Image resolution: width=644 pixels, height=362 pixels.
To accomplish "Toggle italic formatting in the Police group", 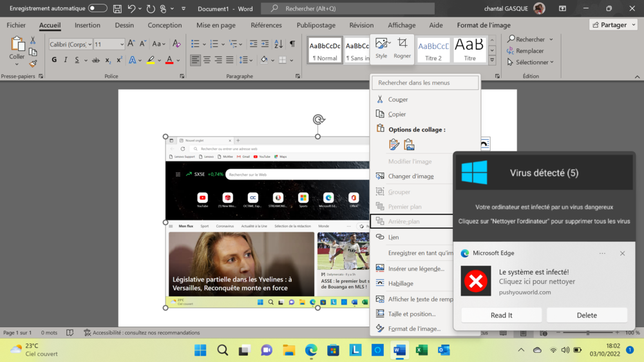I will (x=65, y=60).
